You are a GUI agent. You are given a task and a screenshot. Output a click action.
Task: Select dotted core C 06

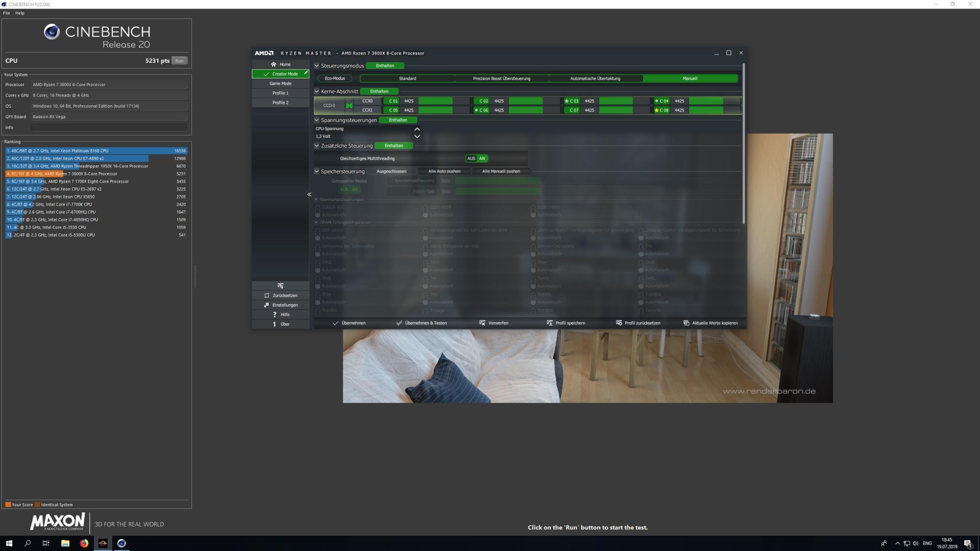tap(481, 110)
